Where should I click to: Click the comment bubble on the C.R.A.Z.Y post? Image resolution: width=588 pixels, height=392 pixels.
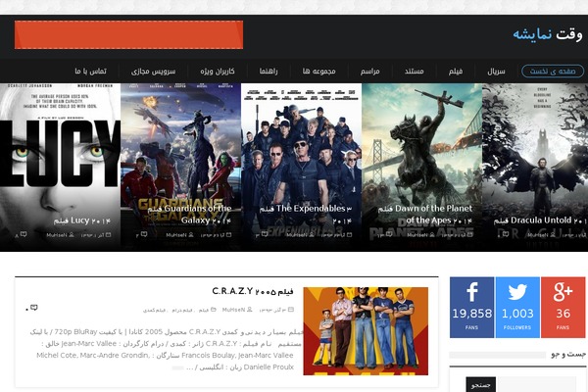33,308
